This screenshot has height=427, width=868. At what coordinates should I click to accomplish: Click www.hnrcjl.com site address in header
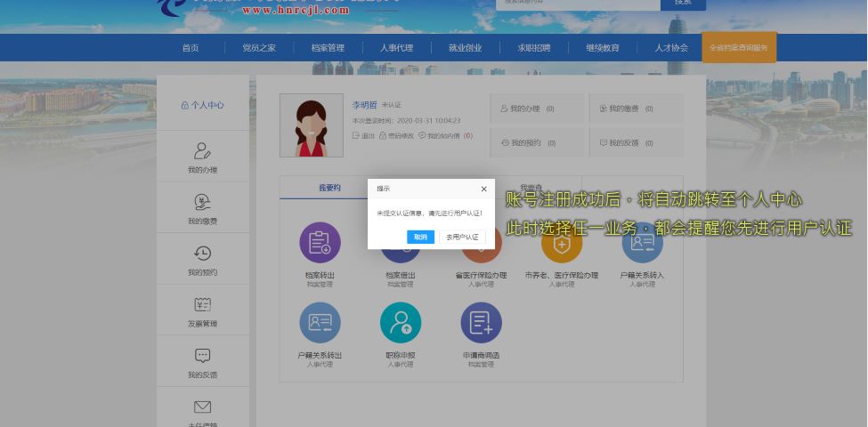pos(296,10)
